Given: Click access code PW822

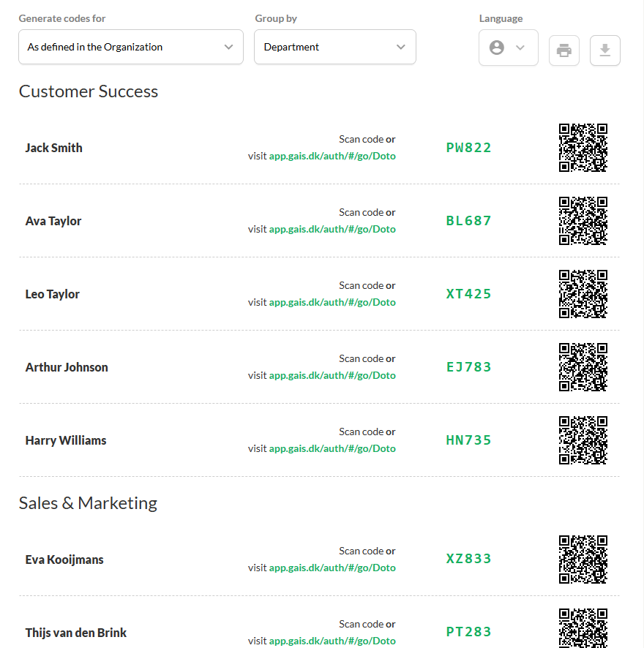Looking at the screenshot, I should coord(468,148).
